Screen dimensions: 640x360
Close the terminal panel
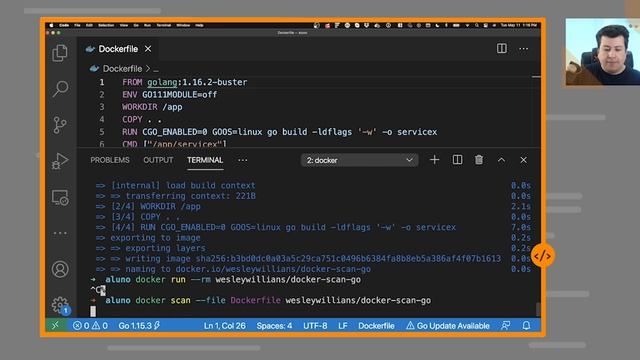(523, 160)
